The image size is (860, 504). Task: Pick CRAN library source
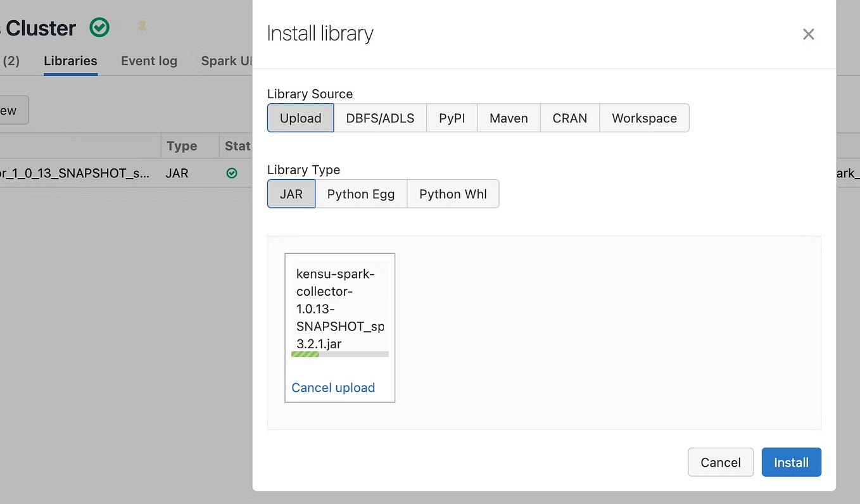570,118
